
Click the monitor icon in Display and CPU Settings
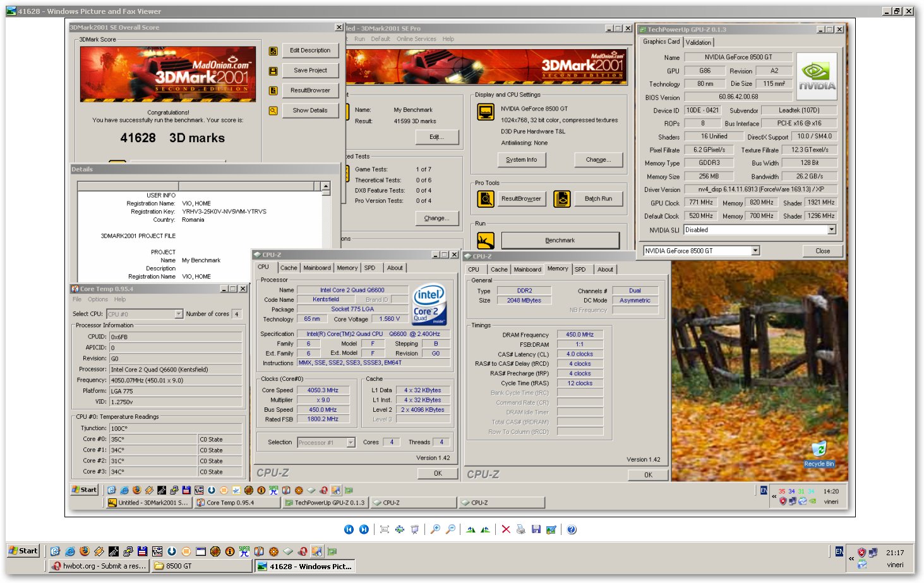pos(486,112)
